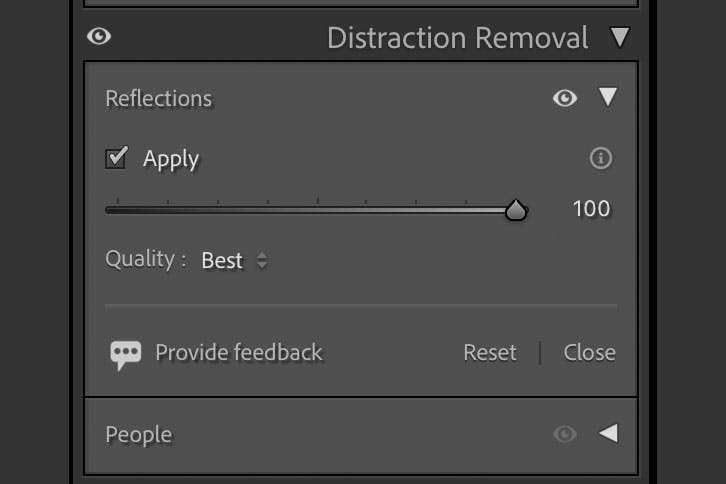Collapse the Distraction Removal panel triangle
This screenshot has height=484, width=726.
coord(620,37)
